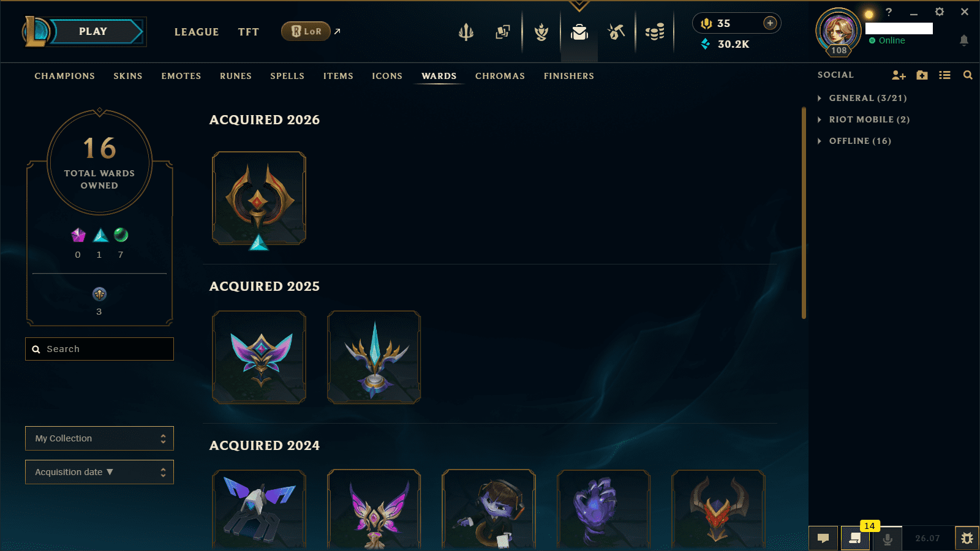
Task: Click the add friend icon
Action: (x=899, y=75)
